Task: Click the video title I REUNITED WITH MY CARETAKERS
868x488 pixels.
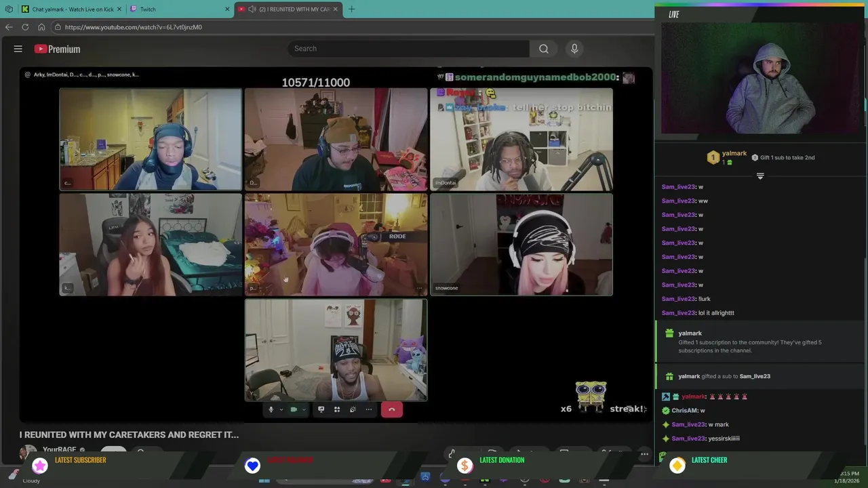Action: click(129, 434)
